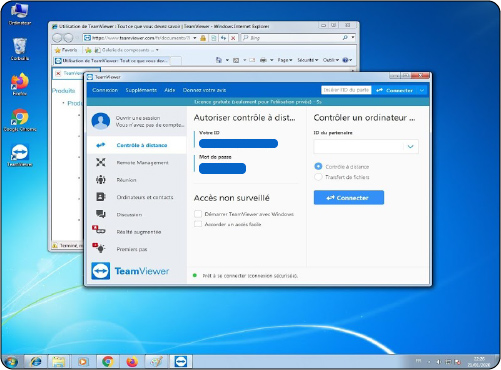Viewport: 501px width, 370px height.
Task: Open the help dropdown in Internet Explorer
Action: (x=347, y=60)
